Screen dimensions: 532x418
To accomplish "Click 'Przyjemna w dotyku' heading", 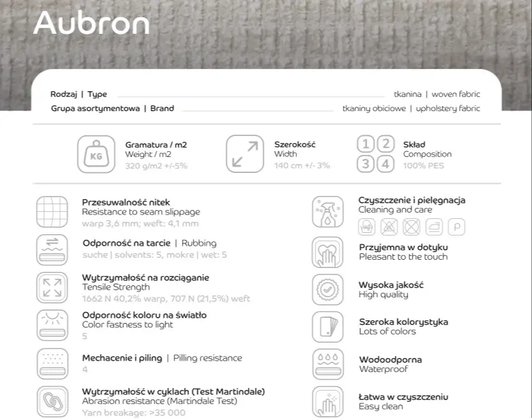I will pos(404,248).
